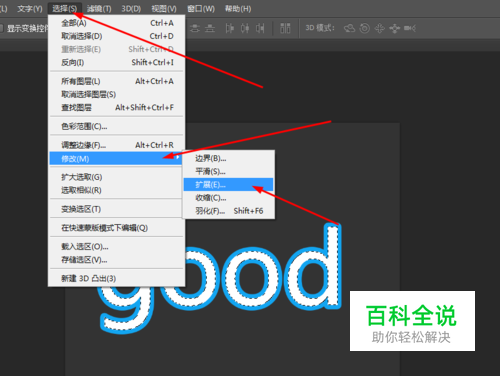500x376 pixels.
Task: Choose 平滑(S)... in the submenu
Action: coord(228,171)
